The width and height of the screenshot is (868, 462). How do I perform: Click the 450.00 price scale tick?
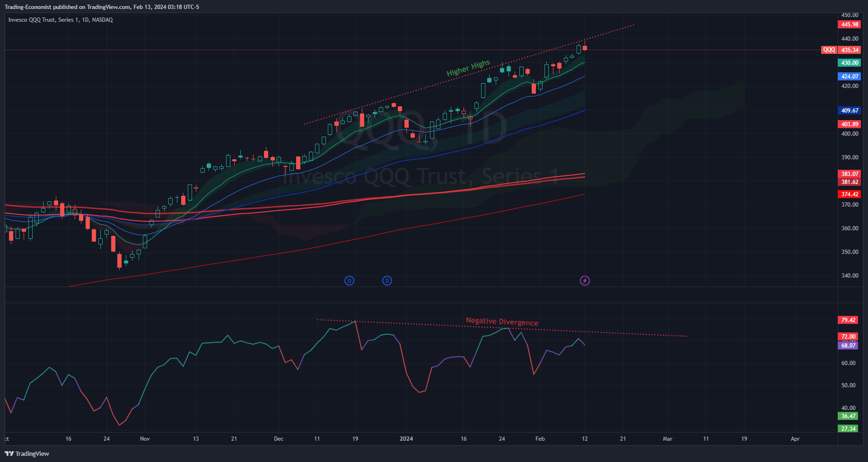click(850, 15)
